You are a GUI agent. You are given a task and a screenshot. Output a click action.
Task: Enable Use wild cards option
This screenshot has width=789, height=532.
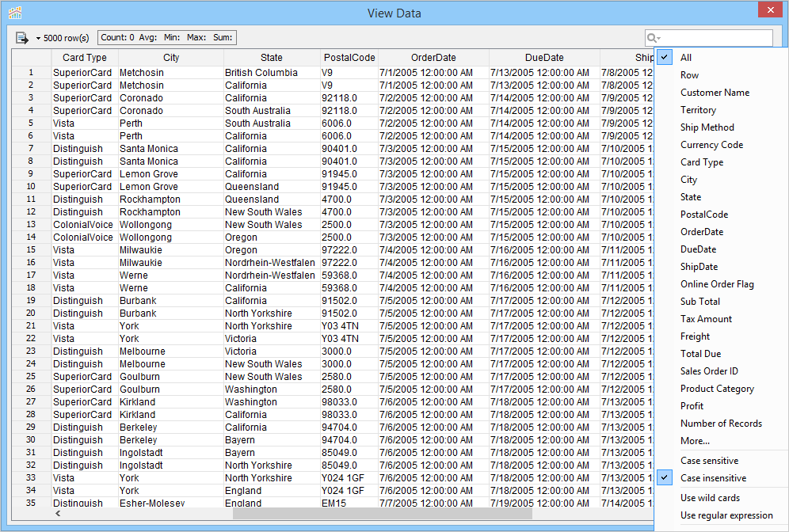pos(721,498)
